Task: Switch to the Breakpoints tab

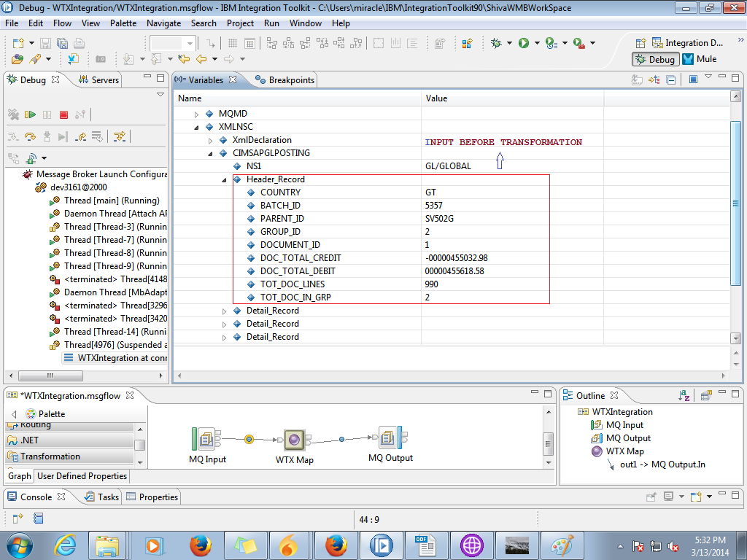Action: [x=285, y=80]
